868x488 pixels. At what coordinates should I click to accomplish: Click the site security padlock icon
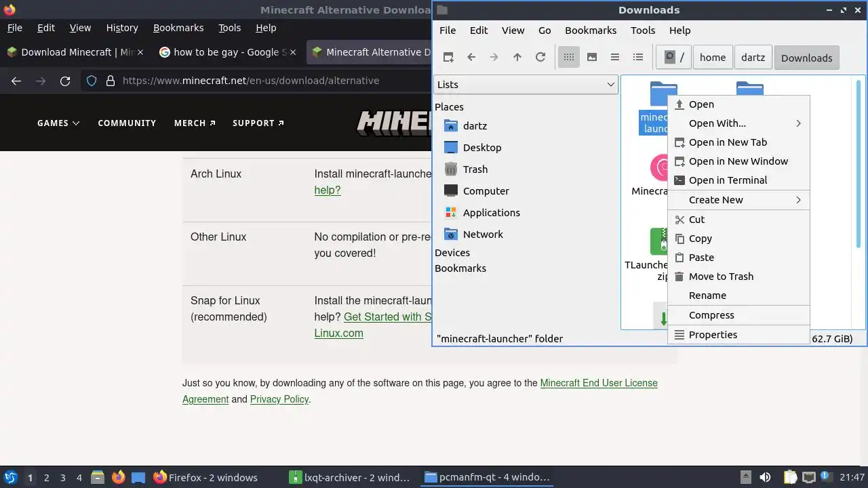click(111, 81)
